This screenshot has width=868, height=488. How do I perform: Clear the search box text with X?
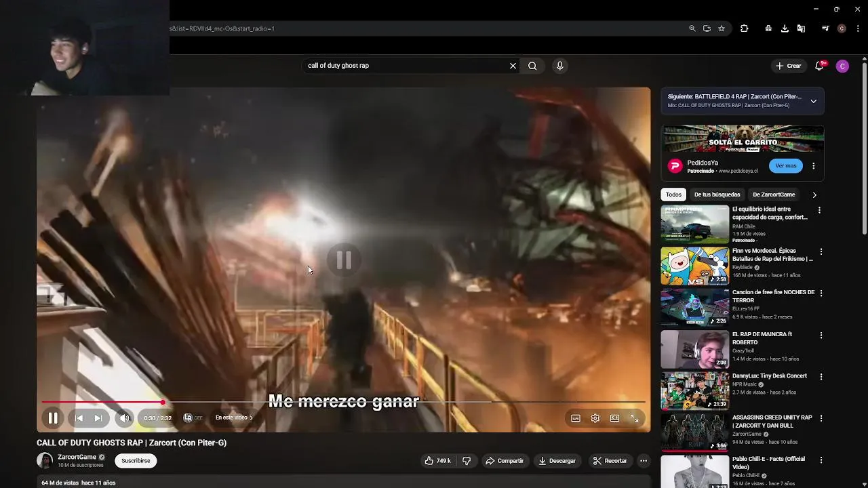pos(513,66)
